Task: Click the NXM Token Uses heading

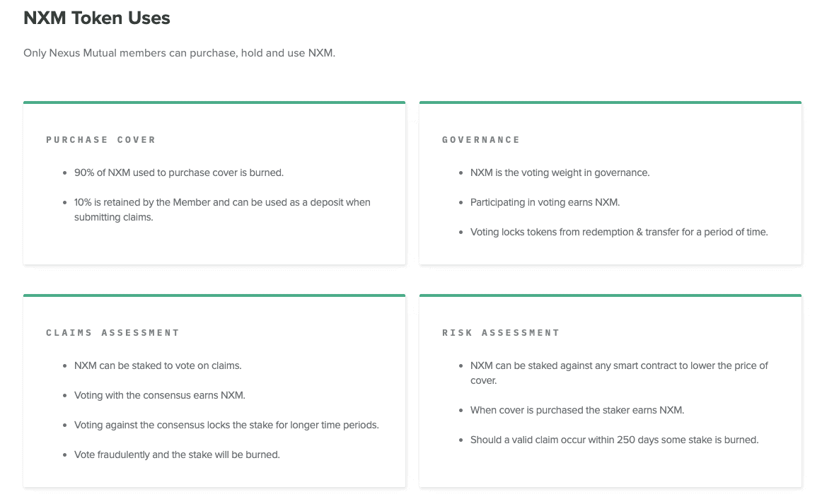Action: [97, 18]
